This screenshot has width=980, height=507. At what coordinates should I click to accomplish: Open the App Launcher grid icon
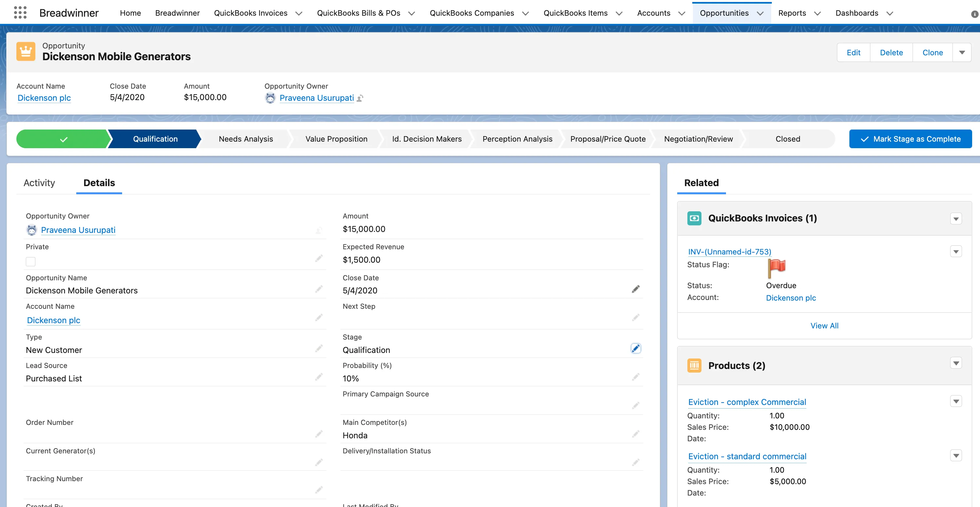coord(20,12)
